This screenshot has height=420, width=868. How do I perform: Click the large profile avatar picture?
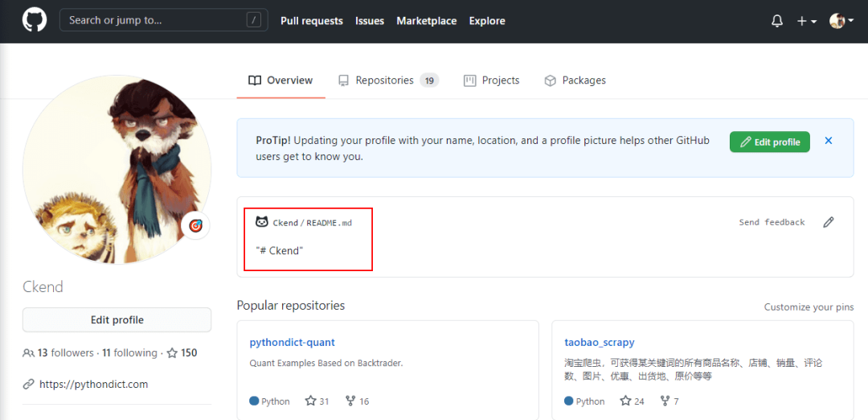[117, 170]
